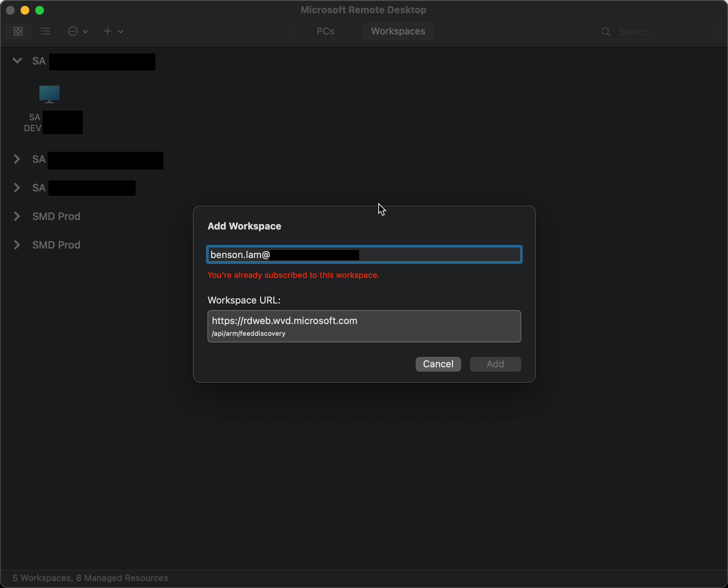Focus the Search field in toolbar
728x588 pixels.
(657, 32)
